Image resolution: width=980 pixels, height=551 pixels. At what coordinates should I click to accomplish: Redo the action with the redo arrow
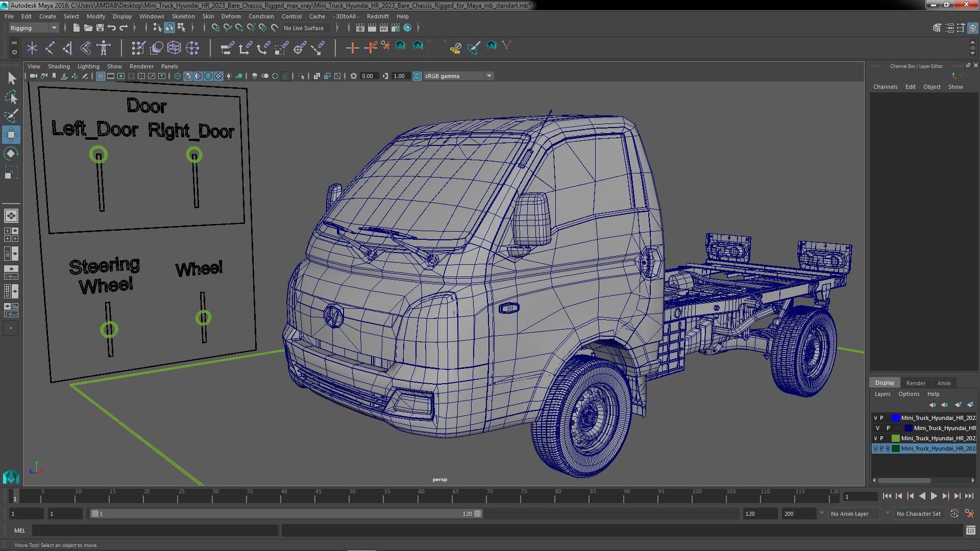tap(124, 28)
